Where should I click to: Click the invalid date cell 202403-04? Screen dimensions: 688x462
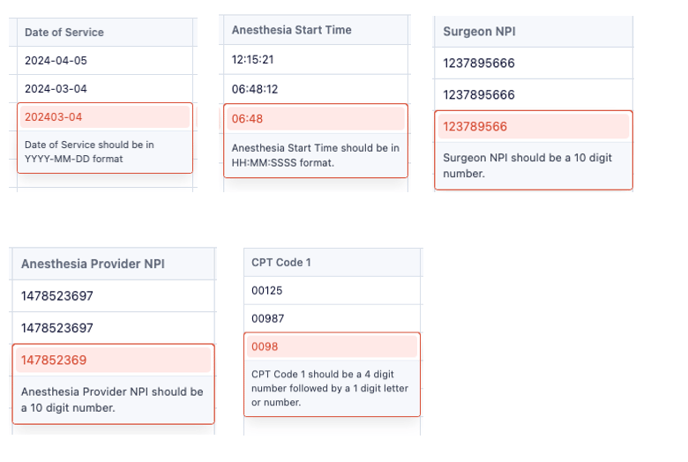click(105, 117)
